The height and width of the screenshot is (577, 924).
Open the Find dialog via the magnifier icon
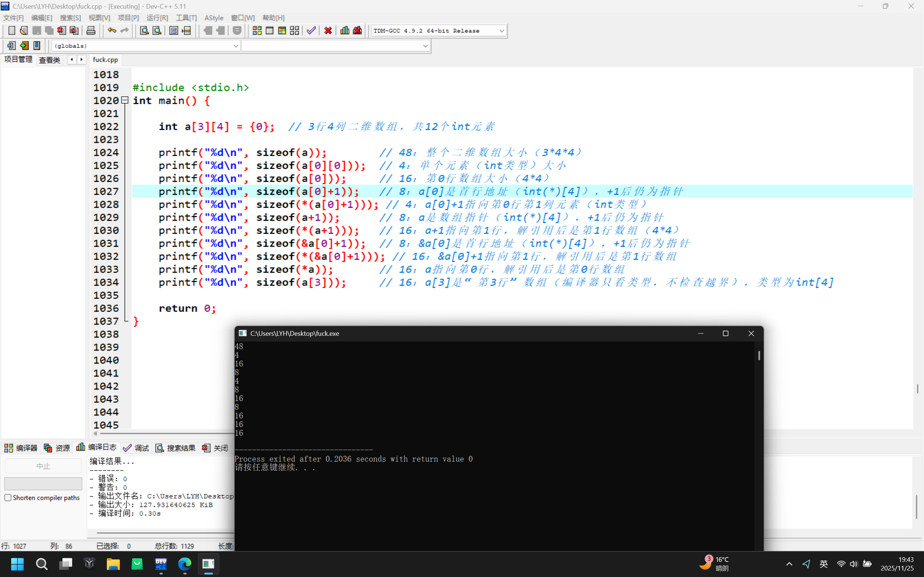coord(144,30)
